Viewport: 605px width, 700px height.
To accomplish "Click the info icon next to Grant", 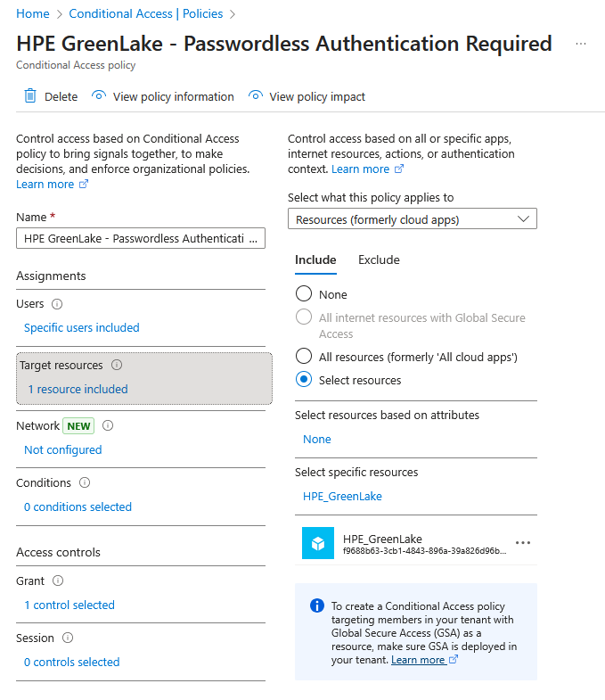I will pos(58,581).
